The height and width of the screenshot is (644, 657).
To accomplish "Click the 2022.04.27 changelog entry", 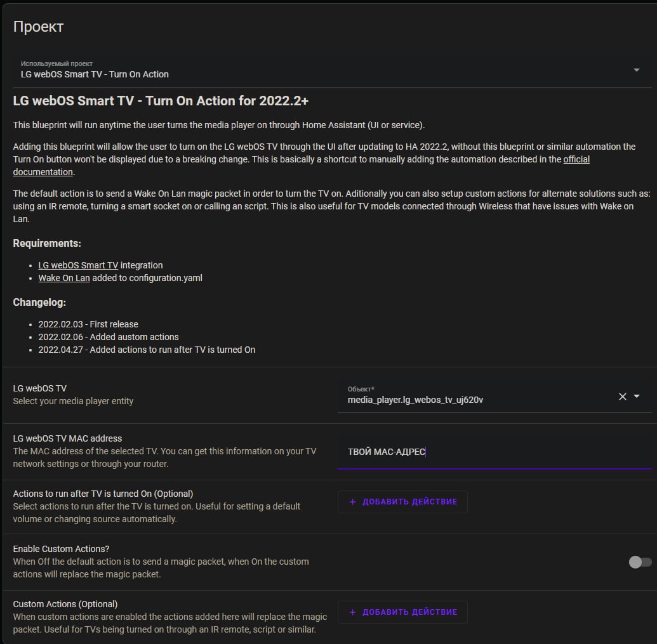I will pos(147,350).
